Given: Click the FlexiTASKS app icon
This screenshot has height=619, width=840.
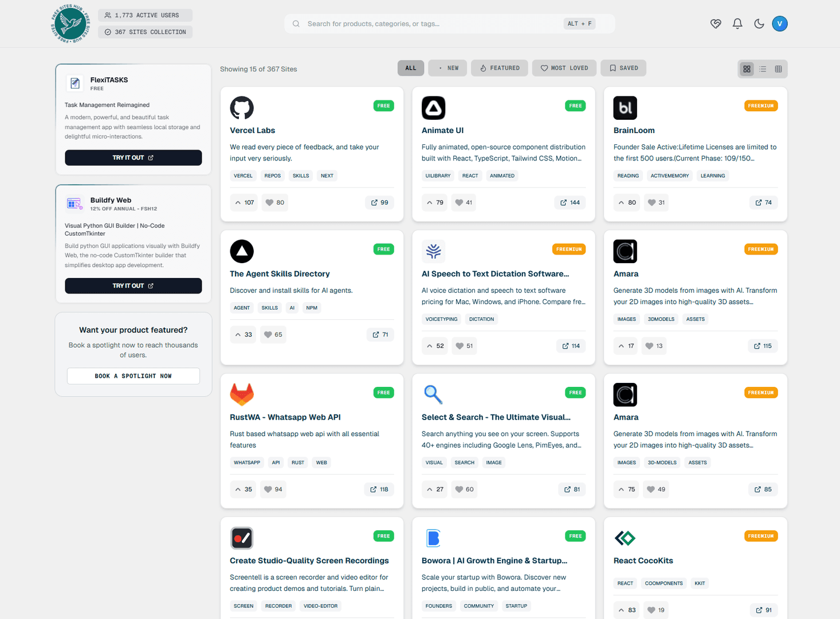Looking at the screenshot, I should pyautogui.click(x=75, y=83).
